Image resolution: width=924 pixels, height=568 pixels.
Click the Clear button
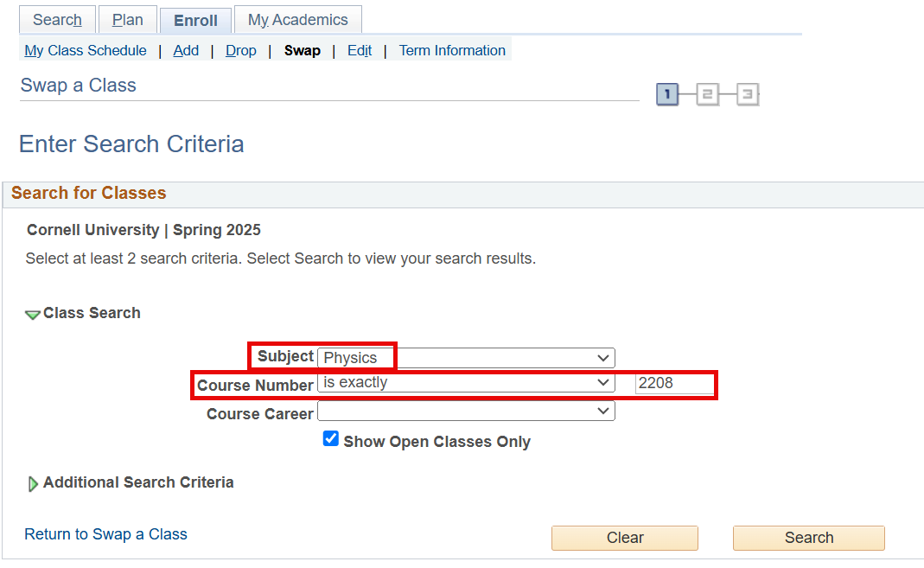coord(625,538)
